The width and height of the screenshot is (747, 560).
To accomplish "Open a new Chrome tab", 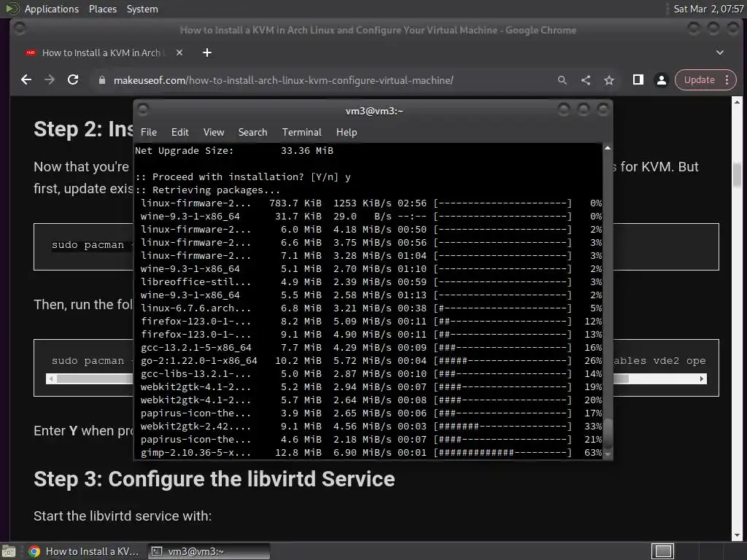I will pos(206,52).
